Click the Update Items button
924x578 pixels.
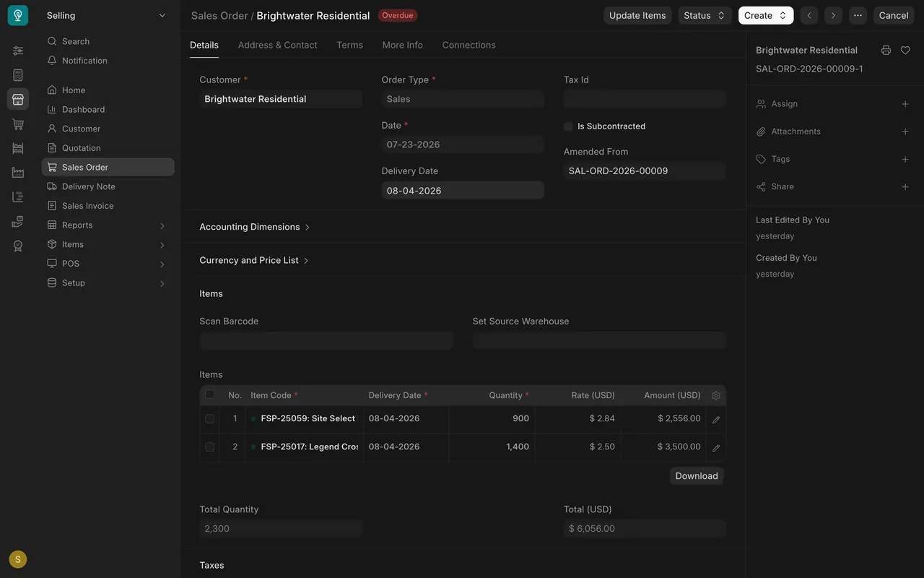click(x=637, y=15)
